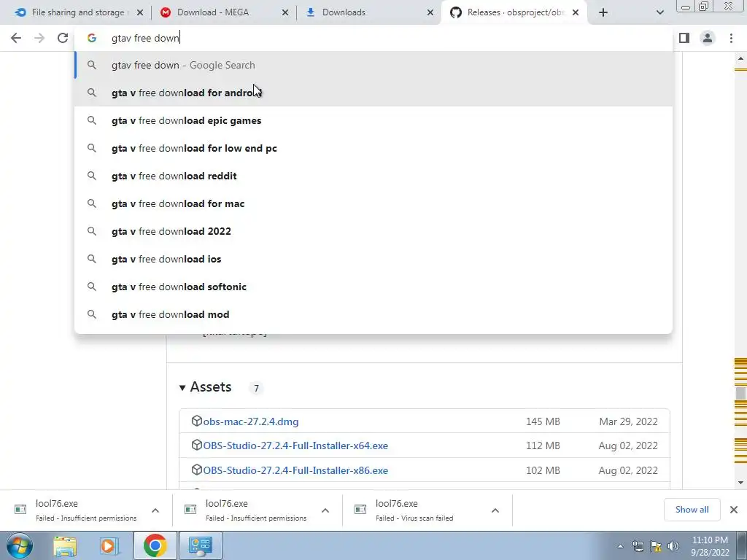
Task: Open the side panel icon
Action: pos(684,38)
